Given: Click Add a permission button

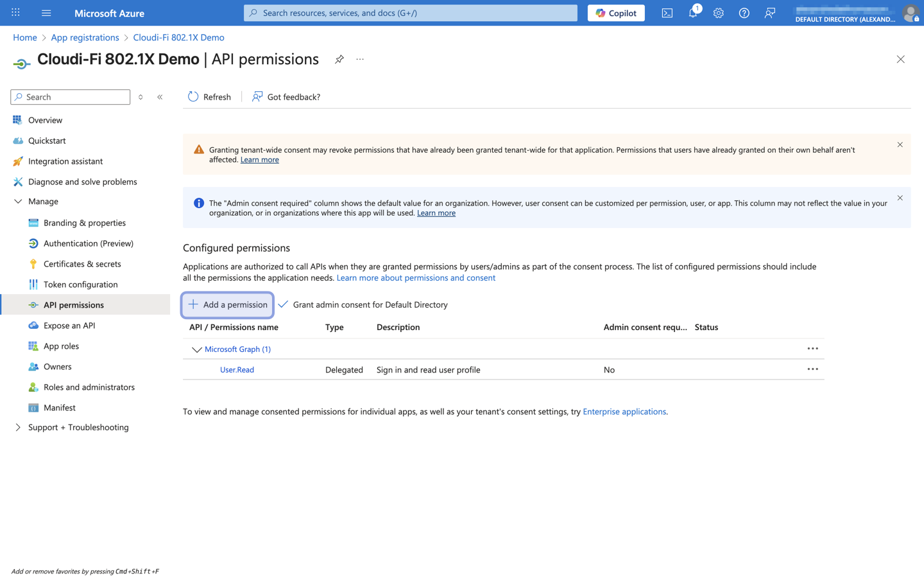Looking at the screenshot, I should pyautogui.click(x=228, y=305).
